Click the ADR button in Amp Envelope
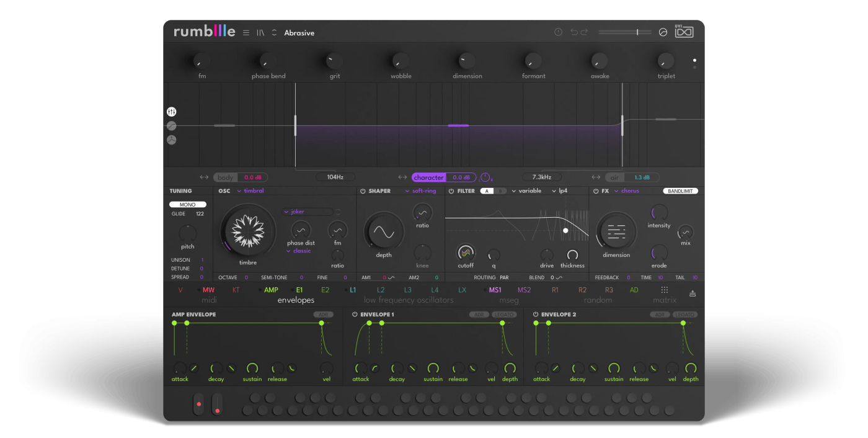The image size is (868, 438). pyautogui.click(x=322, y=315)
